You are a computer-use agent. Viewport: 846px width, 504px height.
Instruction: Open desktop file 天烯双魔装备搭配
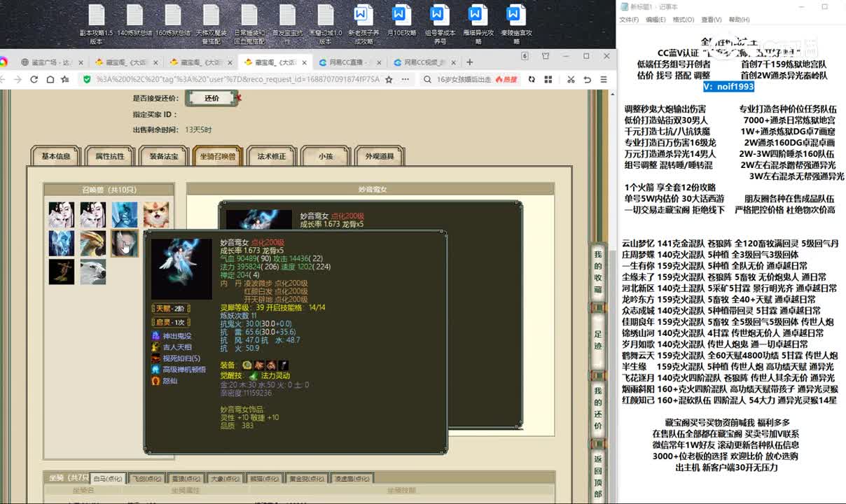[211, 24]
